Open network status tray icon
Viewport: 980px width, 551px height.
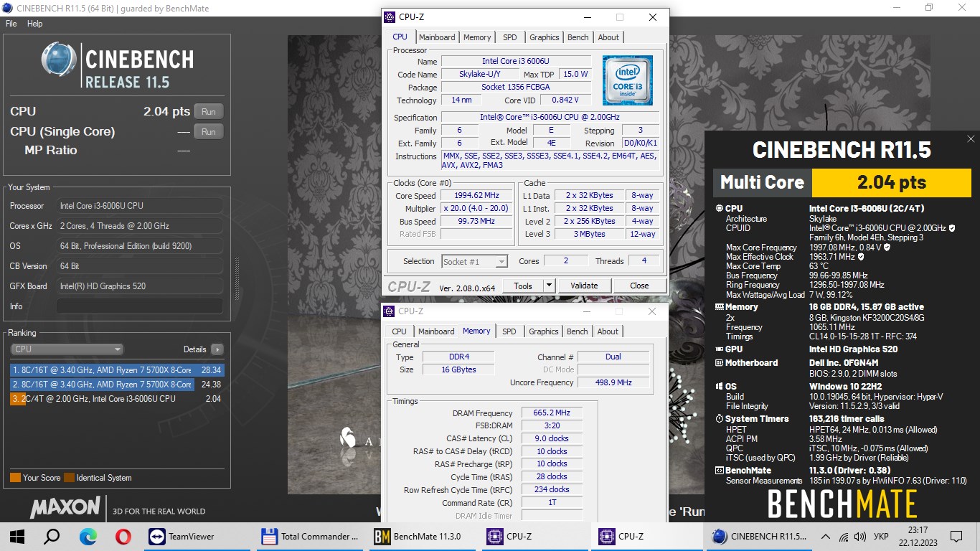[844, 536]
